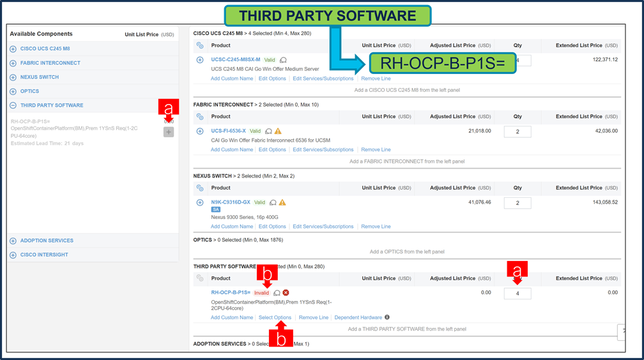This screenshot has width=644, height=360.
Task: Click link icon in FABRIC INTERCONNECT header
Action: tap(200, 117)
